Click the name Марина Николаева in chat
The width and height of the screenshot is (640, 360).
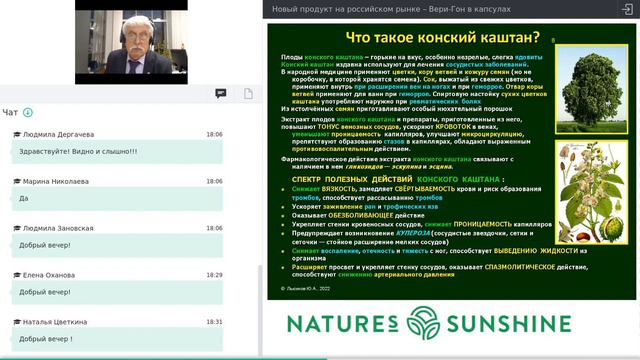tap(56, 181)
